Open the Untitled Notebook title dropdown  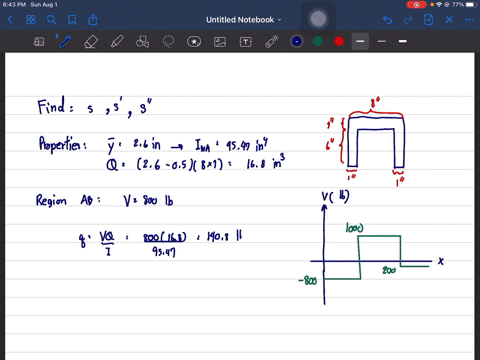(x=243, y=20)
